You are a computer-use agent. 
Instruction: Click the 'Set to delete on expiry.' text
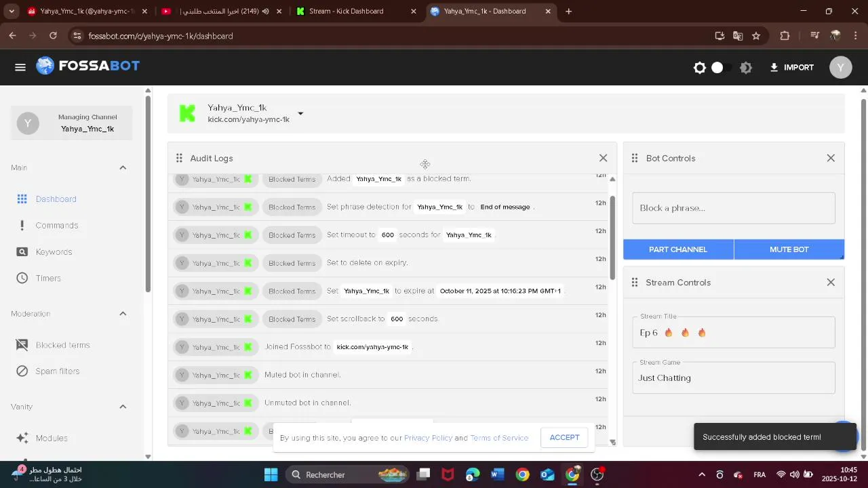(x=367, y=263)
